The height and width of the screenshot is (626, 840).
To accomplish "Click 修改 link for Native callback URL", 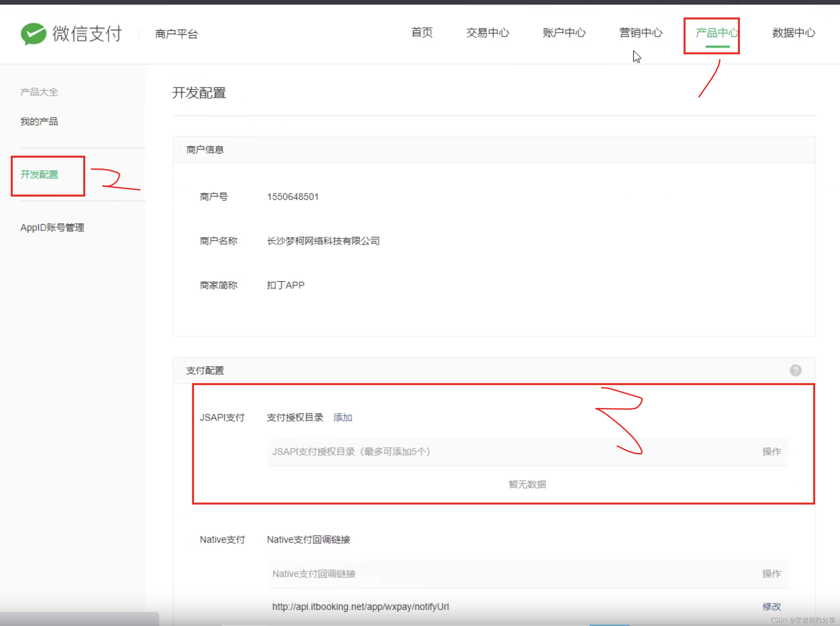I will click(772, 607).
